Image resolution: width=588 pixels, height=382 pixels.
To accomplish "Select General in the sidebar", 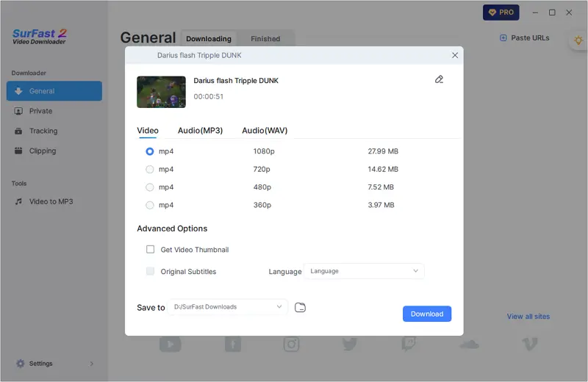I will coord(54,91).
